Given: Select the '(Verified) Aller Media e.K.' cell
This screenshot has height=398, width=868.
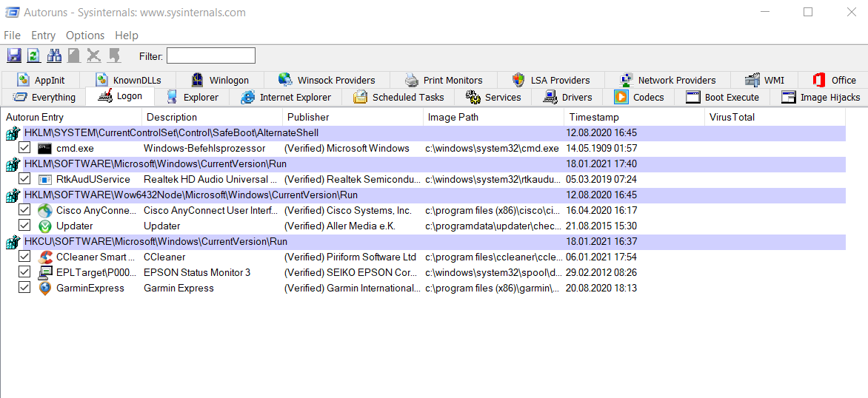Looking at the screenshot, I should click(339, 226).
